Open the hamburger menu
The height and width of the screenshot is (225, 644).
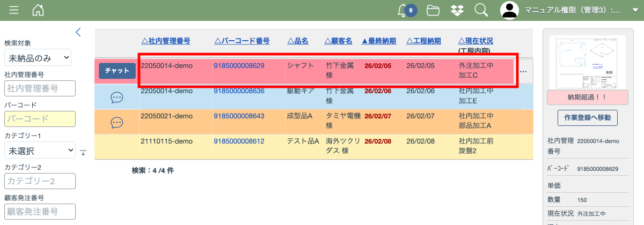[x=14, y=10]
